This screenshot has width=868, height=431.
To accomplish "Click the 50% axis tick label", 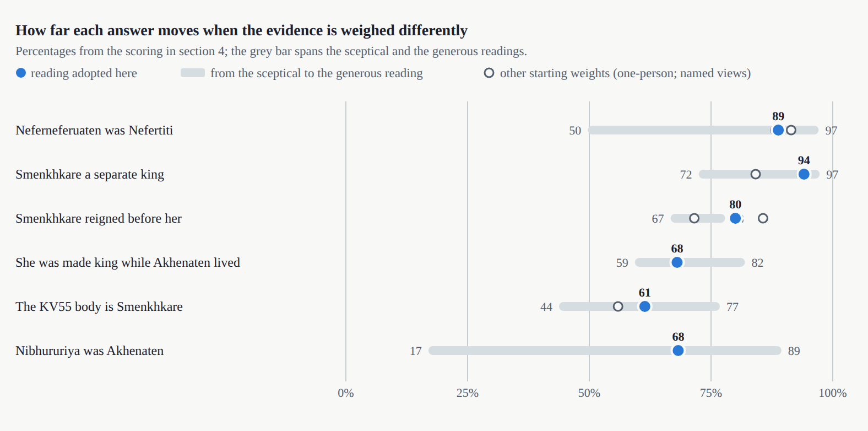I will pos(589,393).
